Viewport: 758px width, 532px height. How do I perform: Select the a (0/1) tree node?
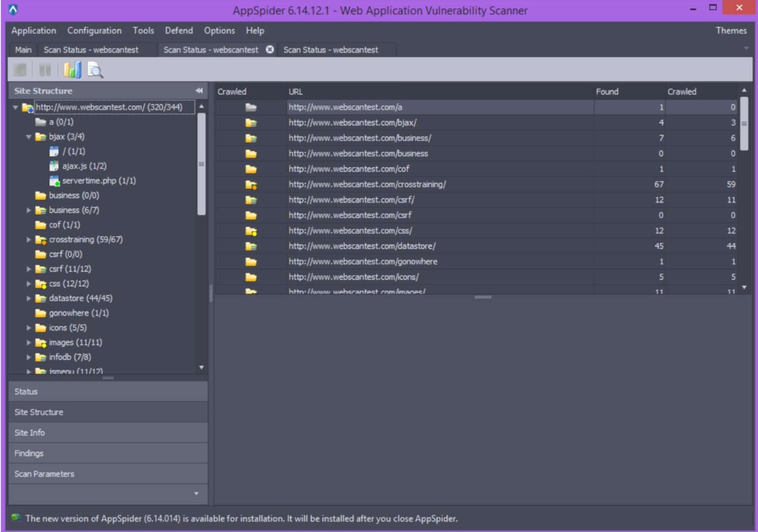coord(61,122)
